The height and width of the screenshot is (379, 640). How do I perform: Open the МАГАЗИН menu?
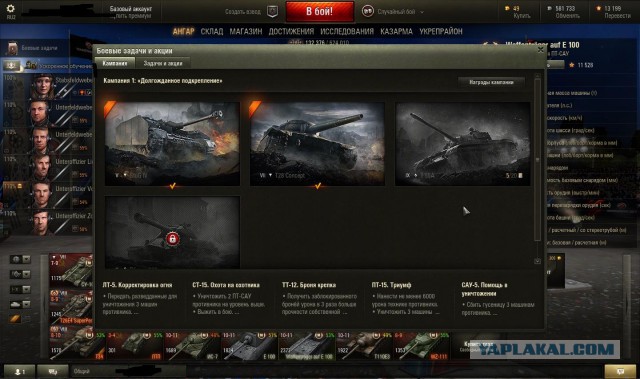tap(246, 31)
